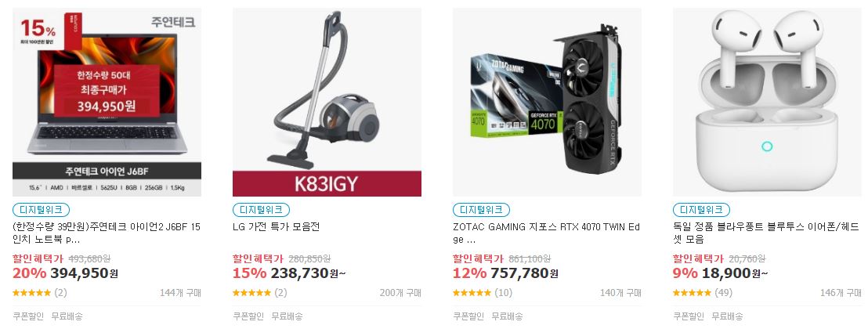Click 무료배송 tag under the earbuds listing
868x336 pixels.
pos(728,316)
